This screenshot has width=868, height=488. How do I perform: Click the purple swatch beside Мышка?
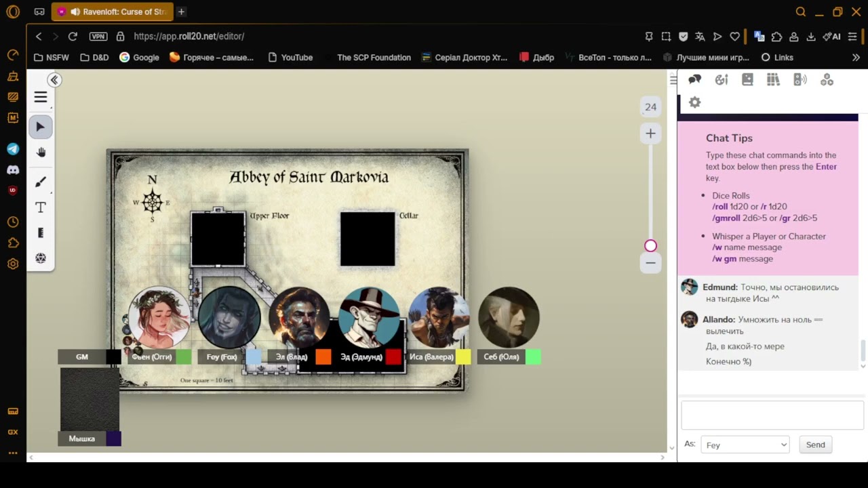(113, 439)
